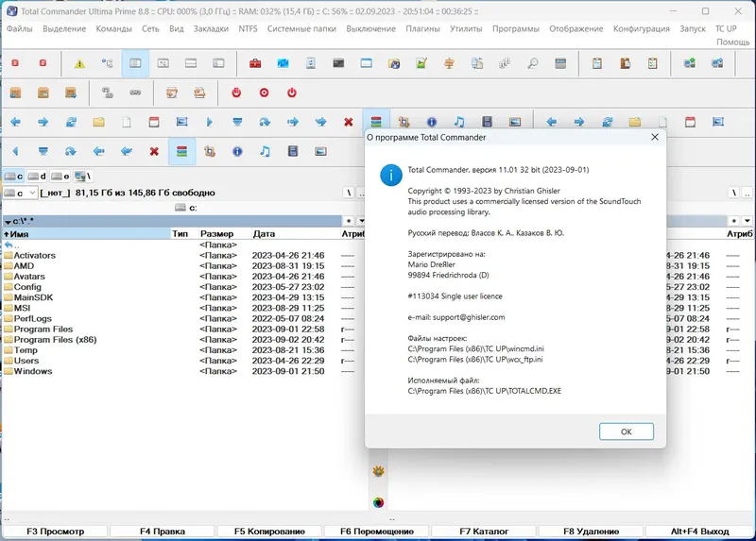756x541 pixels.
Task: Open the Системные папки menu
Action: (x=301, y=29)
